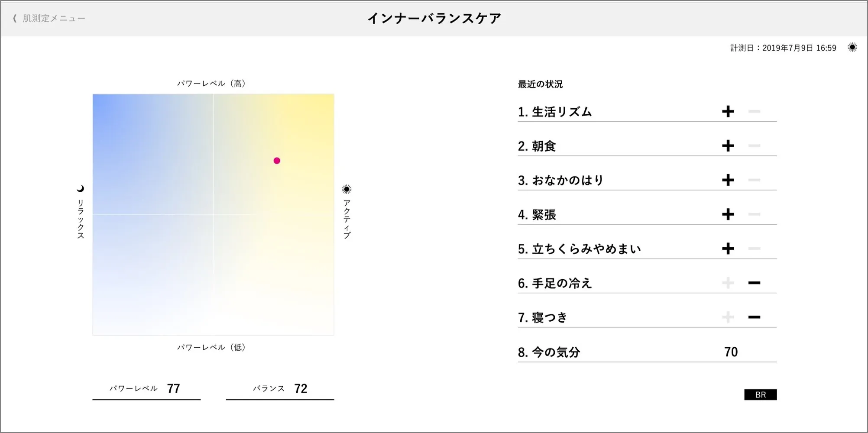Click the パワーレベル score 77
The image size is (868, 433).
point(173,388)
